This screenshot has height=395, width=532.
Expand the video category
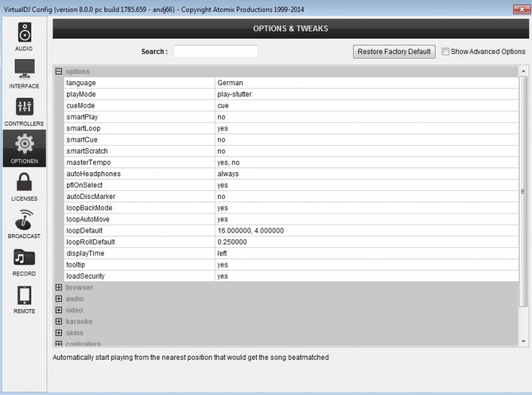(x=59, y=310)
